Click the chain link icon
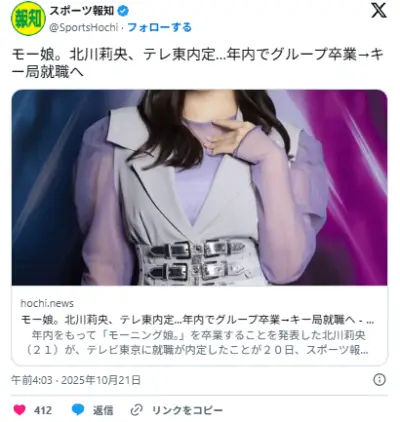 tap(136, 410)
